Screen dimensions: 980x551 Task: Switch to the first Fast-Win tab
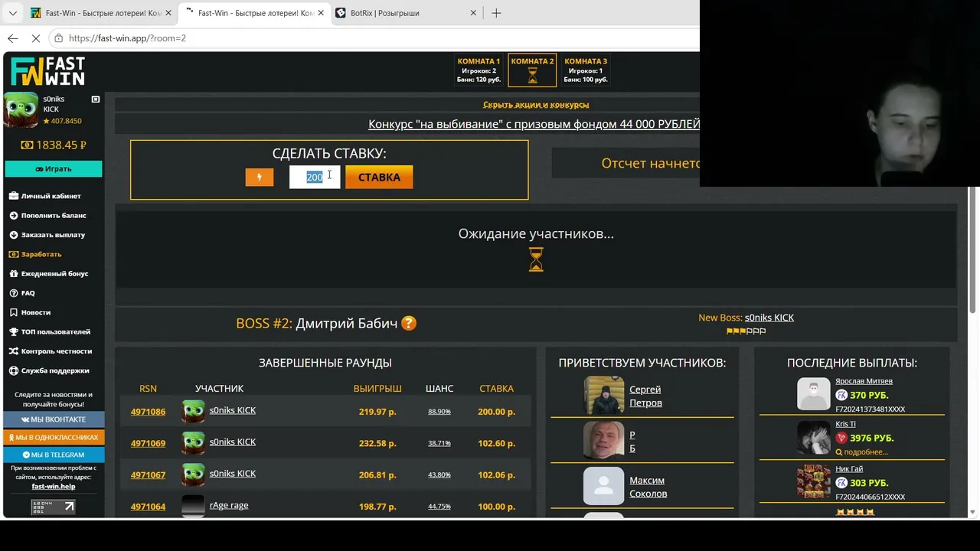100,13
